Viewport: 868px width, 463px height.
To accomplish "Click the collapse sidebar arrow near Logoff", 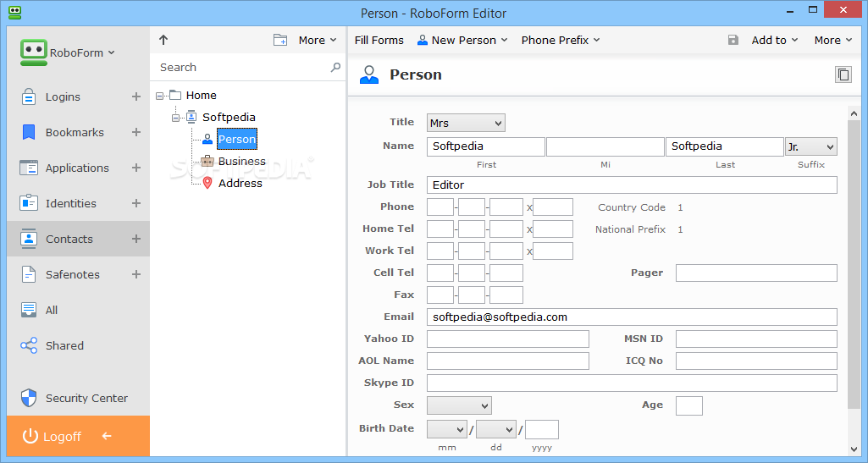I will tap(107, 436).
